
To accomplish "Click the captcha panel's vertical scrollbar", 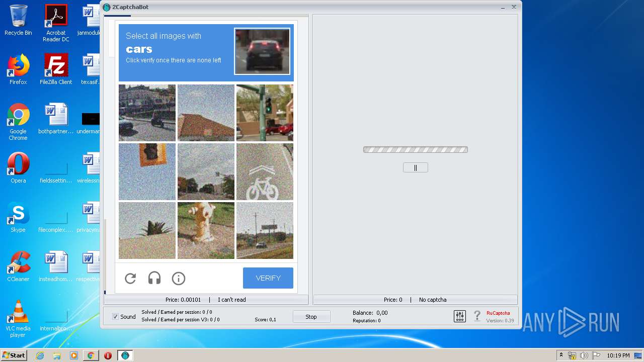I will pyautogui.click(x=105, y=256).
